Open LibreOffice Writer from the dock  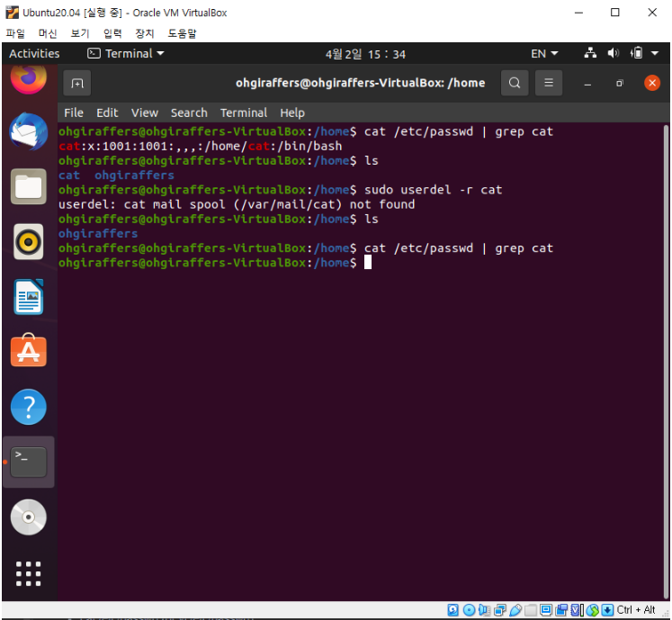(28, 297)
